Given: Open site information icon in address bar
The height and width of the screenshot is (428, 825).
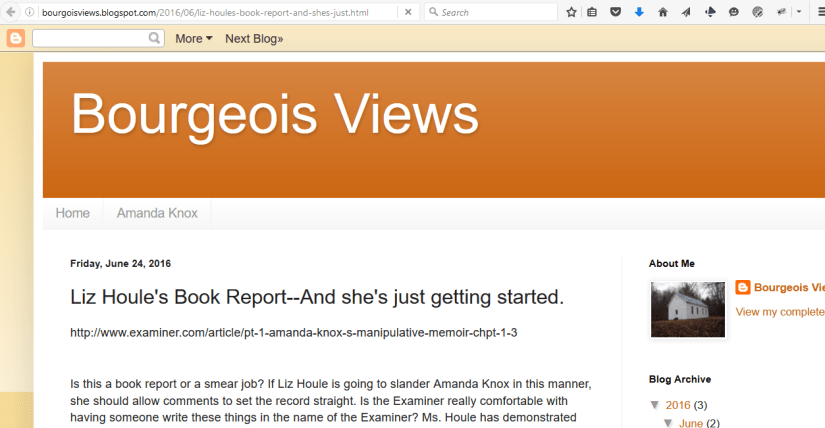Looking at the screenshot, I should (x=31, y=12).
